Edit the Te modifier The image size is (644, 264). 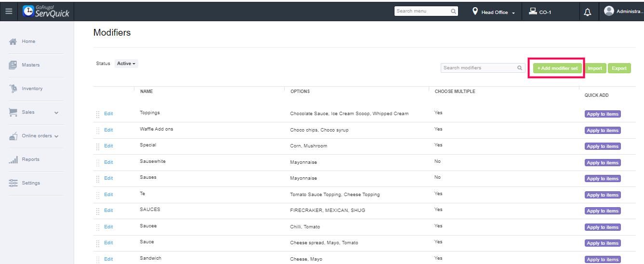coord(108,195)
